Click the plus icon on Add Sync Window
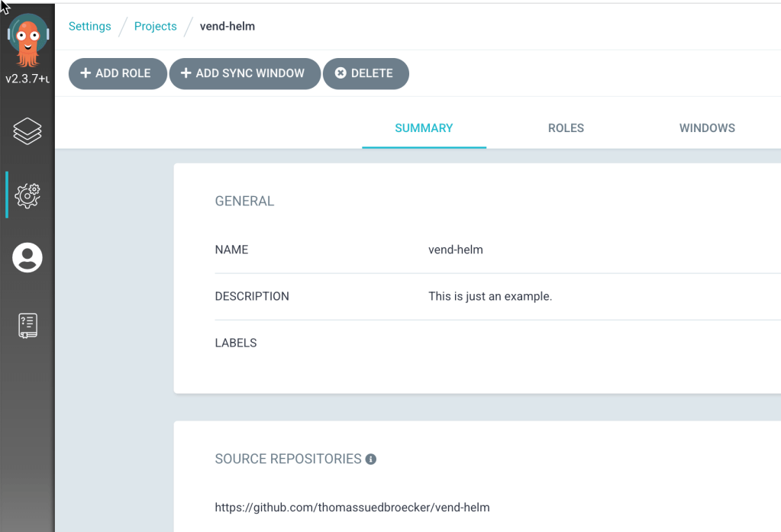Viewport: 781px width, 532px height. click(186, 73)
